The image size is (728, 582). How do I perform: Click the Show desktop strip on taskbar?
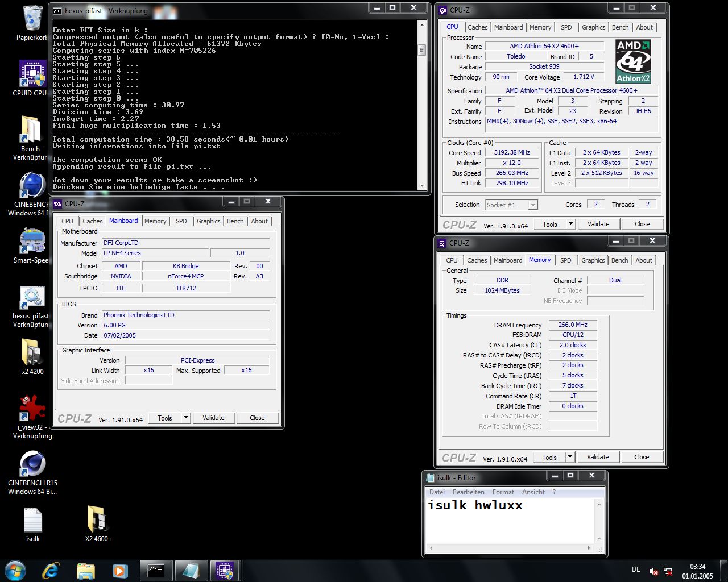(x=724, y=571)
